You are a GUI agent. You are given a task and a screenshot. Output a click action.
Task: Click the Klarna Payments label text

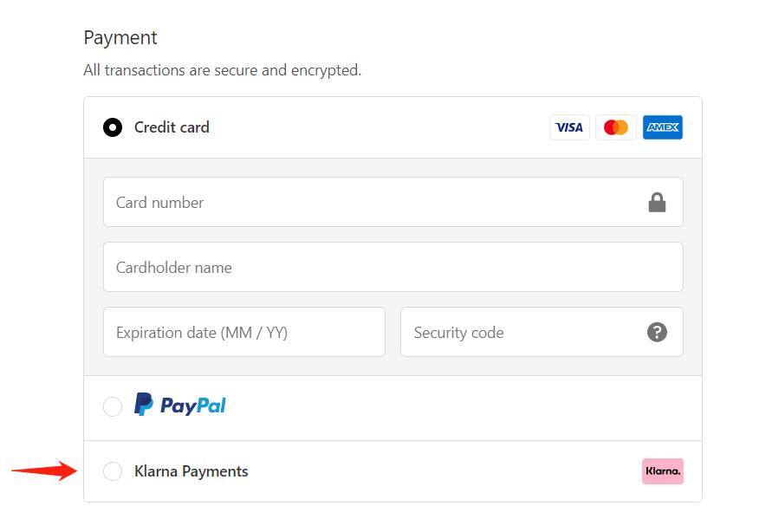(x=191, y=471)
